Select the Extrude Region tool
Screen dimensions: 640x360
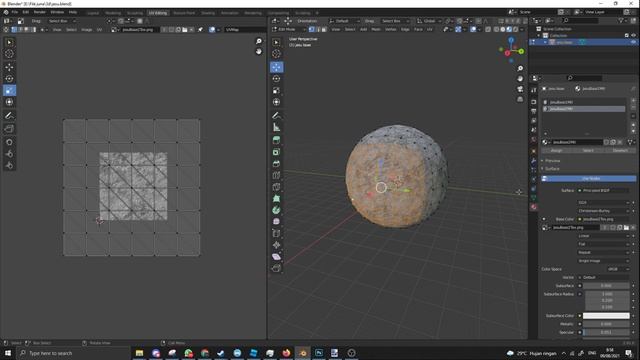tap(276, 140)
